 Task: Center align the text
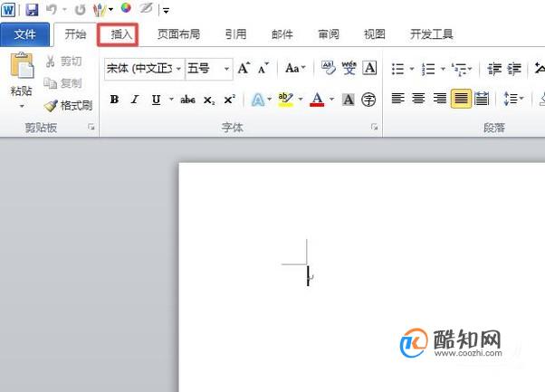click(418, 99)
